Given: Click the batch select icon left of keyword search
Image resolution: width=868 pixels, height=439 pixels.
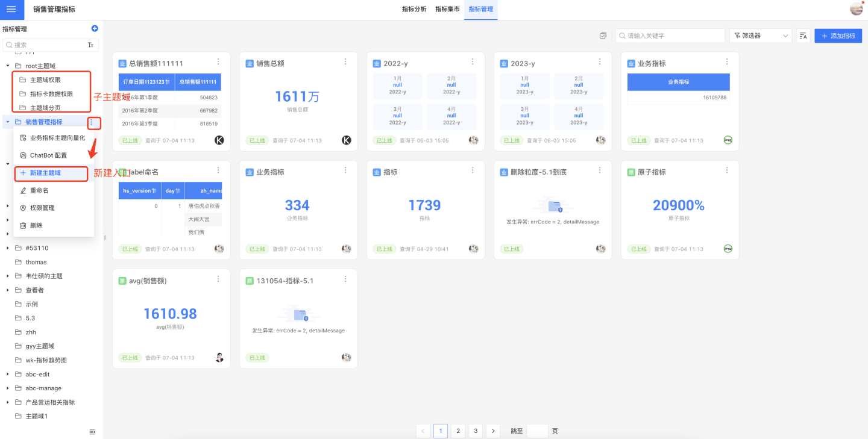Looking at the screenshot, I should tap(603, 36).
